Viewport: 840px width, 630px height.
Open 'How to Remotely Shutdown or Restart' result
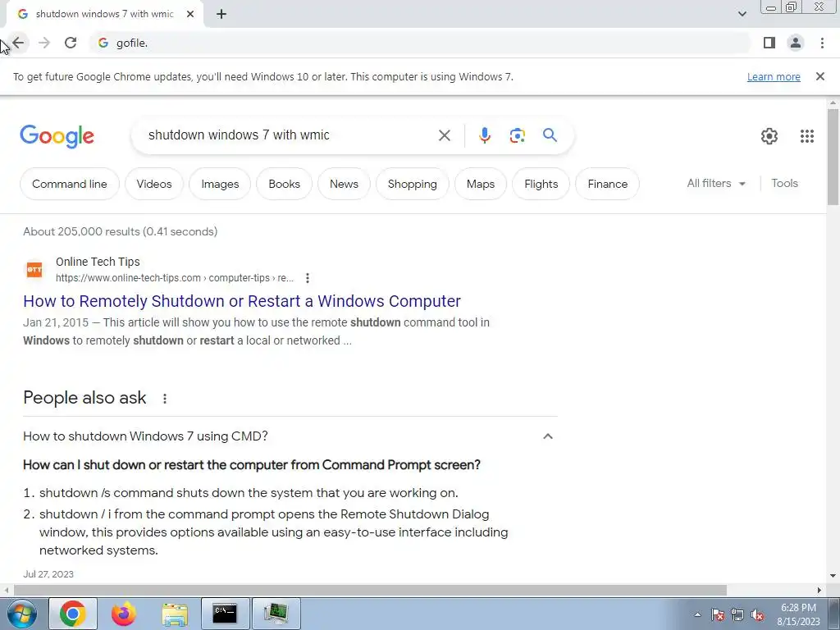pyautogui.click(x=242, y=301)
